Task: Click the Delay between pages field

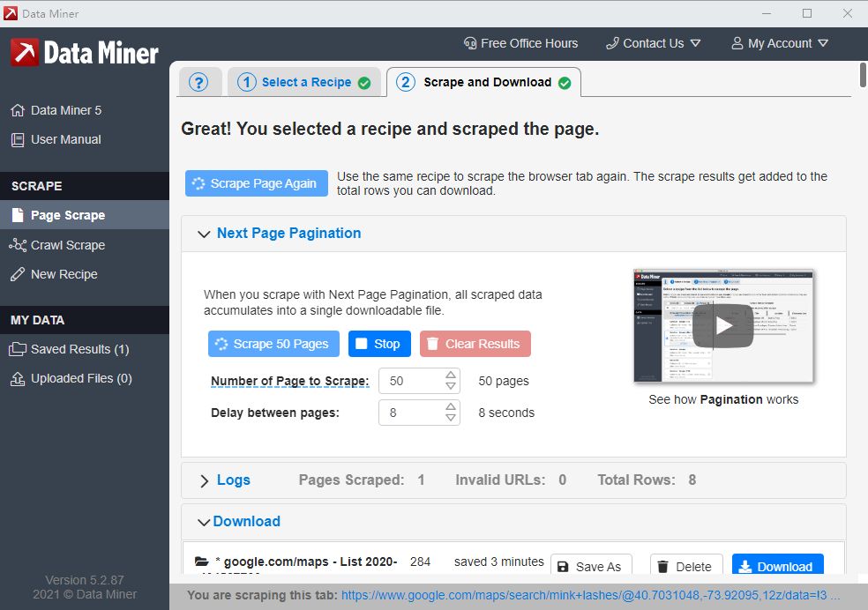Action: pyautogui.click(x=419, y=413)
